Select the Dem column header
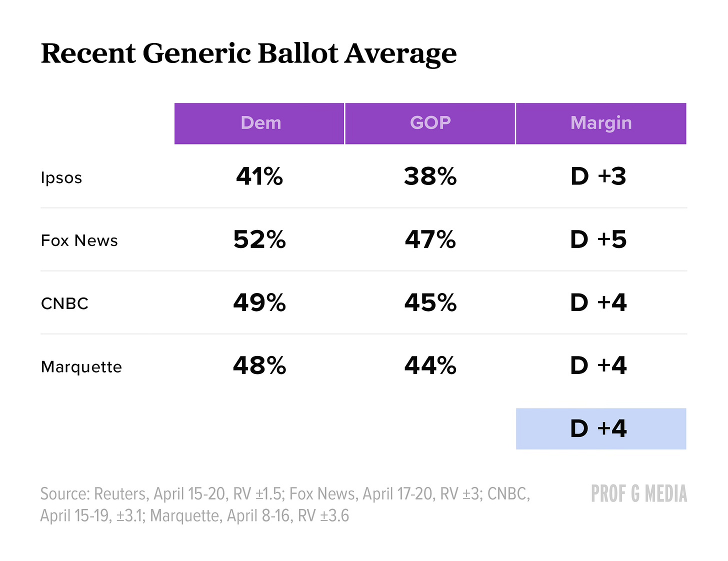Screen dimensions: 728x561 (260, 123)
